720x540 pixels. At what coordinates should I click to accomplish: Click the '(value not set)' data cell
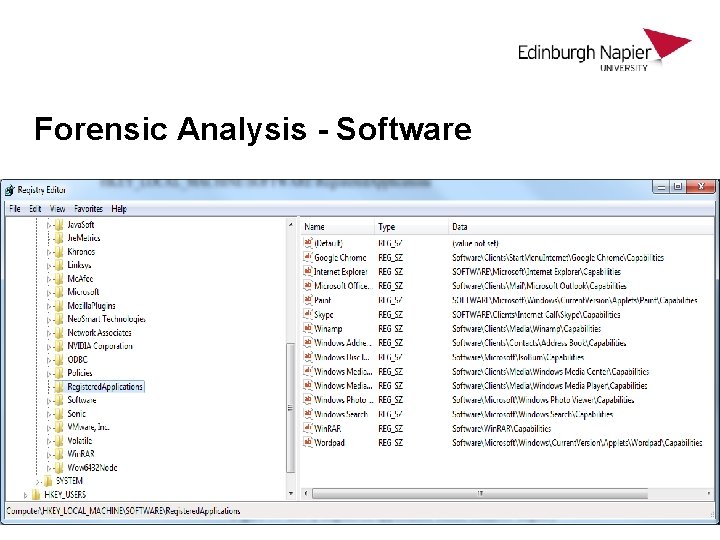point(475,243)
